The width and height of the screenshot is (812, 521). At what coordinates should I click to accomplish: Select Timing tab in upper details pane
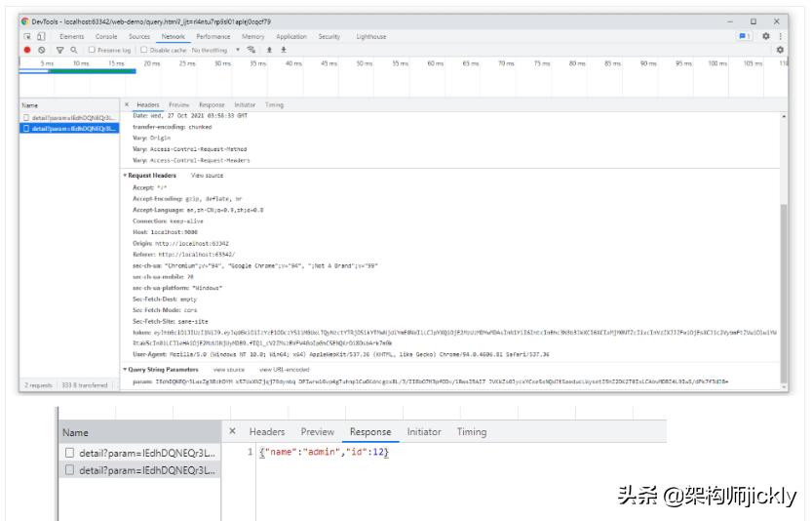point(275,104)
